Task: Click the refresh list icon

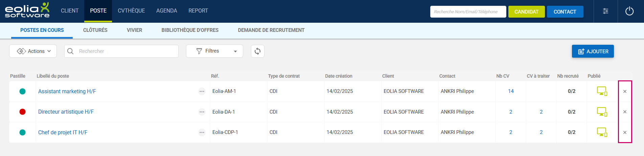Action: [257, 51]
